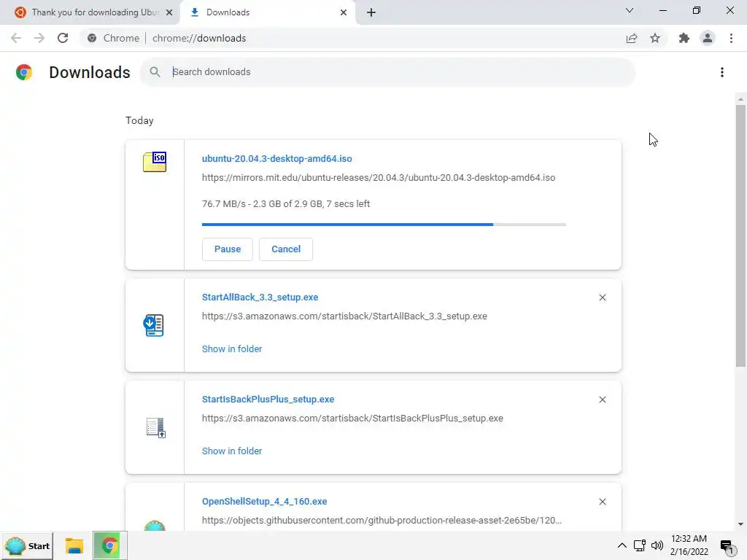Show StartIsBackPlusPlus setup in folder
The image size is (747, 560).
tap(232, 451)
